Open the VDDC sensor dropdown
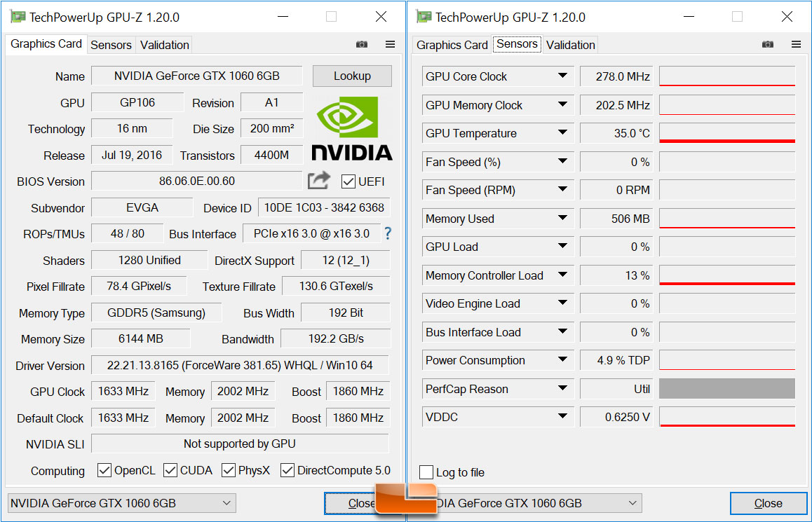812x522 pixels. tap(562, 416)
